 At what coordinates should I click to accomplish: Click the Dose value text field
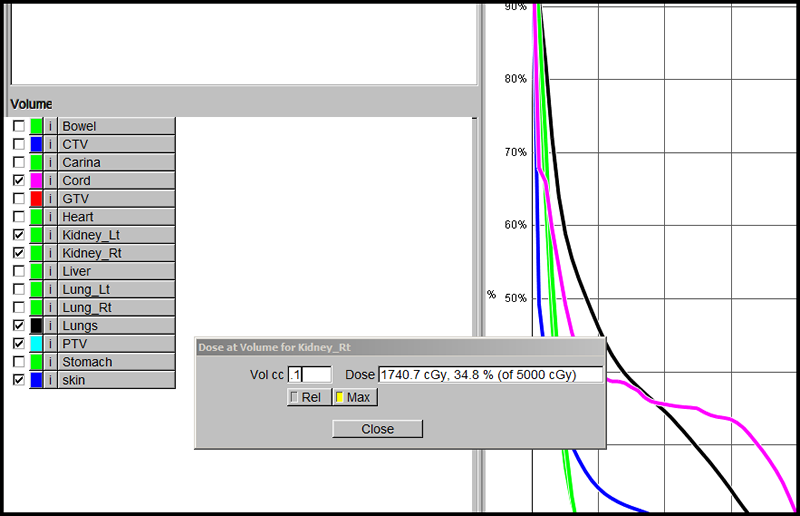(490, 374)
